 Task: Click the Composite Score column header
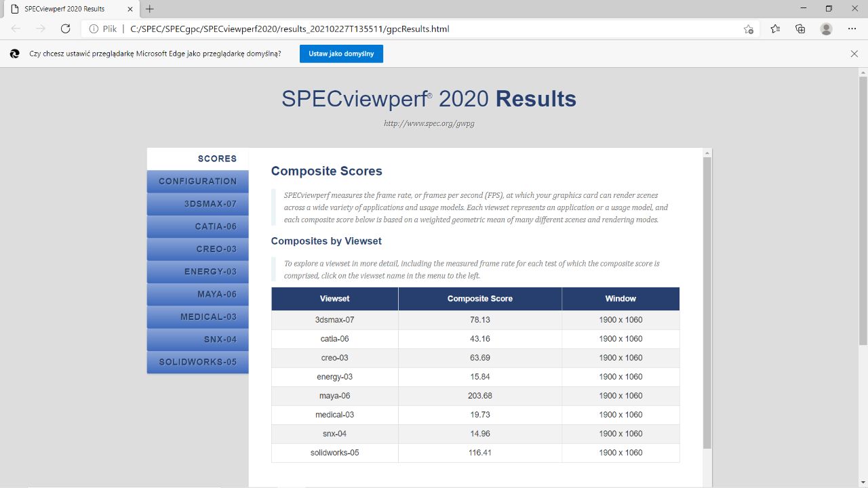point(480,299)
